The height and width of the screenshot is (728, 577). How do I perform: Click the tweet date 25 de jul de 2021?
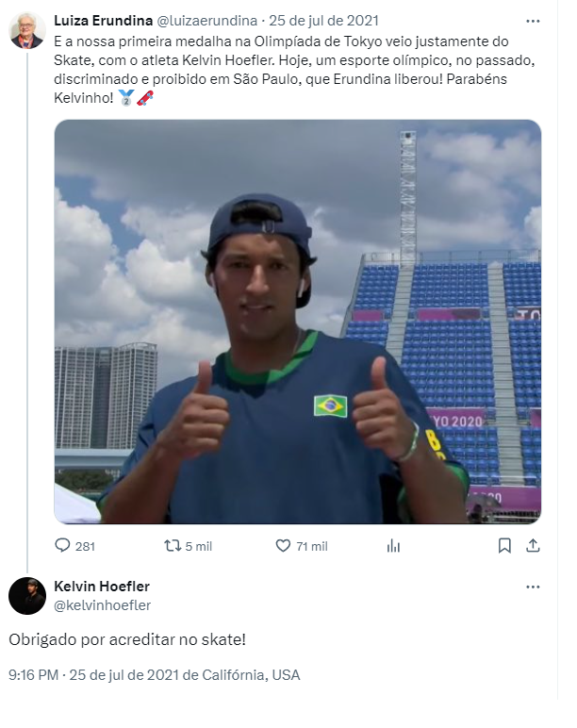tap(323, 18)
